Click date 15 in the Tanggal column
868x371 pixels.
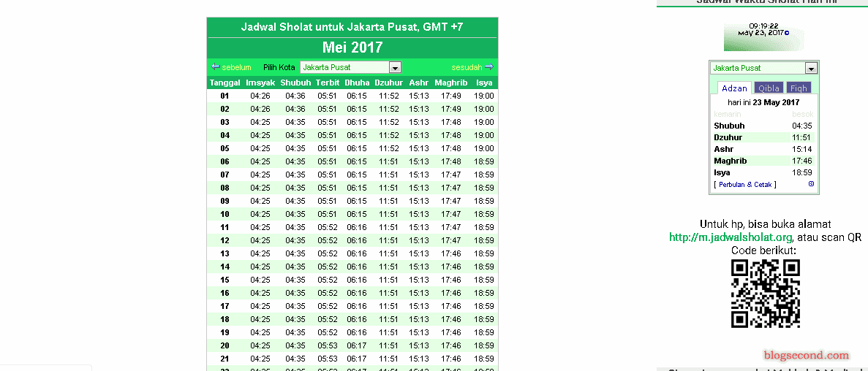[x=224, y=280]
